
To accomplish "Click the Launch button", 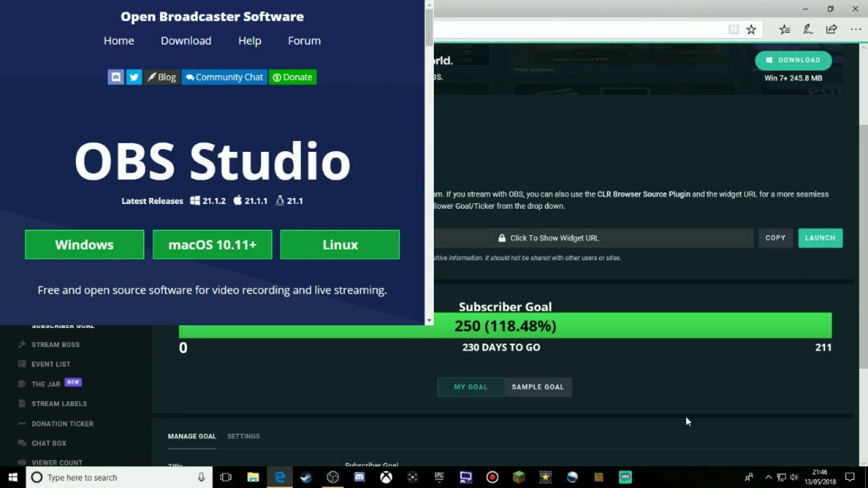I will click(821, 238).
